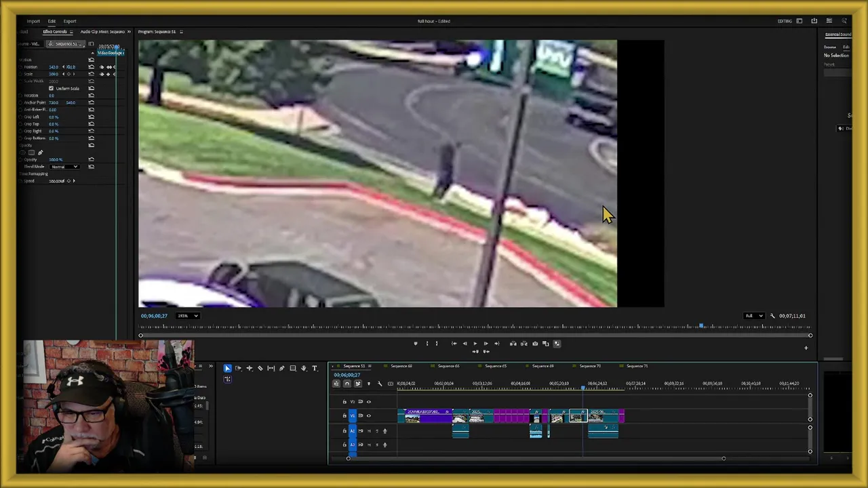Solo track A1

376,431
